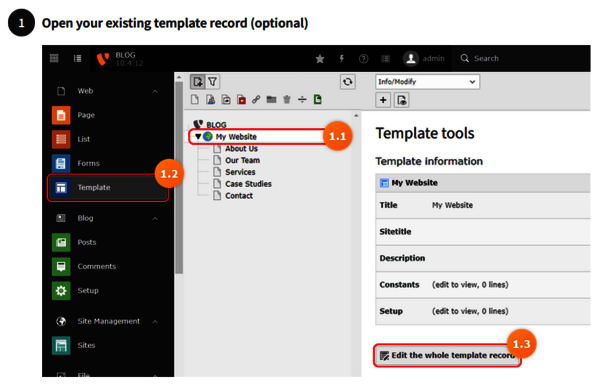This screenshot has width=600, height=385.
Task: Click My Website globe icon in tree
Action: (x=208, y=137)
